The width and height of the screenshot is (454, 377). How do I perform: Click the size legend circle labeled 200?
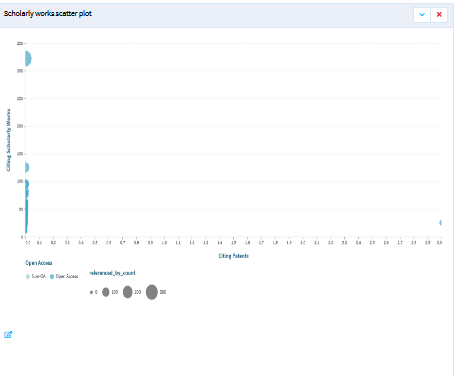(x=128, y=292)
